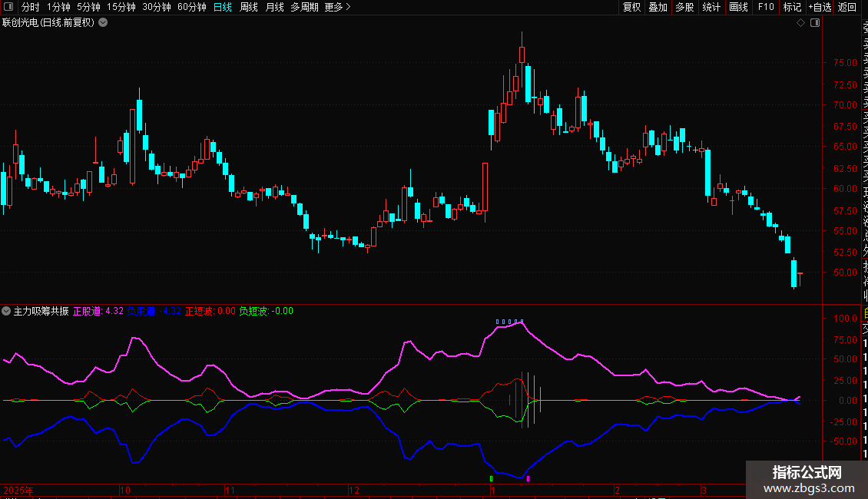Click the magenta signal marker at indicator bottom
The height and width of the screenshot is (499, 868).
(528, 478)
